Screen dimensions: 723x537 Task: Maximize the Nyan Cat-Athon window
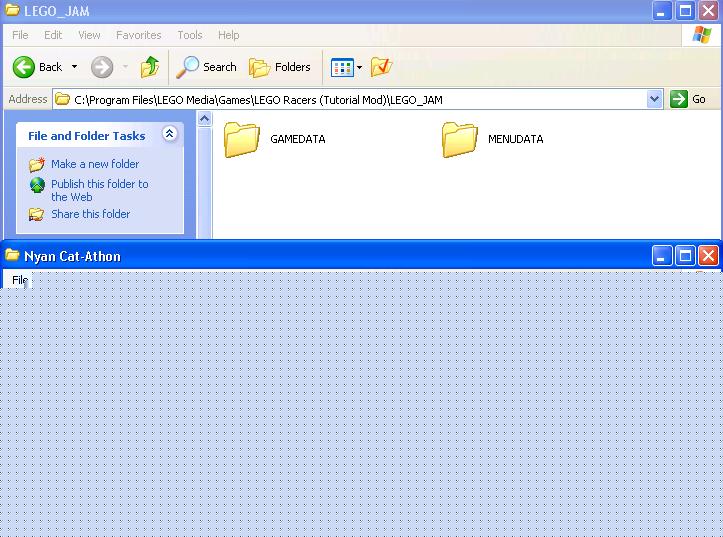[x=685, y=255]
